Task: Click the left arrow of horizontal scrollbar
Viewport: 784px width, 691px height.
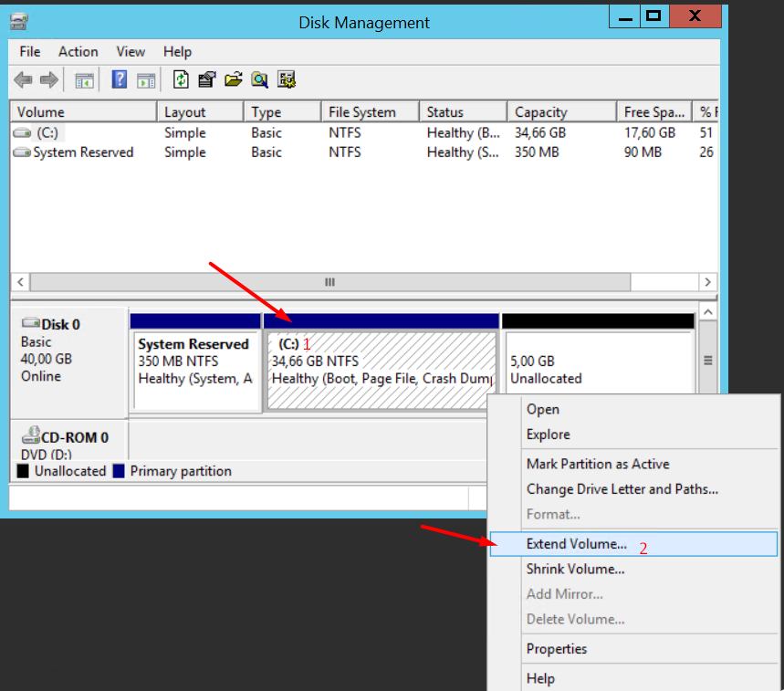Action: 20,282
